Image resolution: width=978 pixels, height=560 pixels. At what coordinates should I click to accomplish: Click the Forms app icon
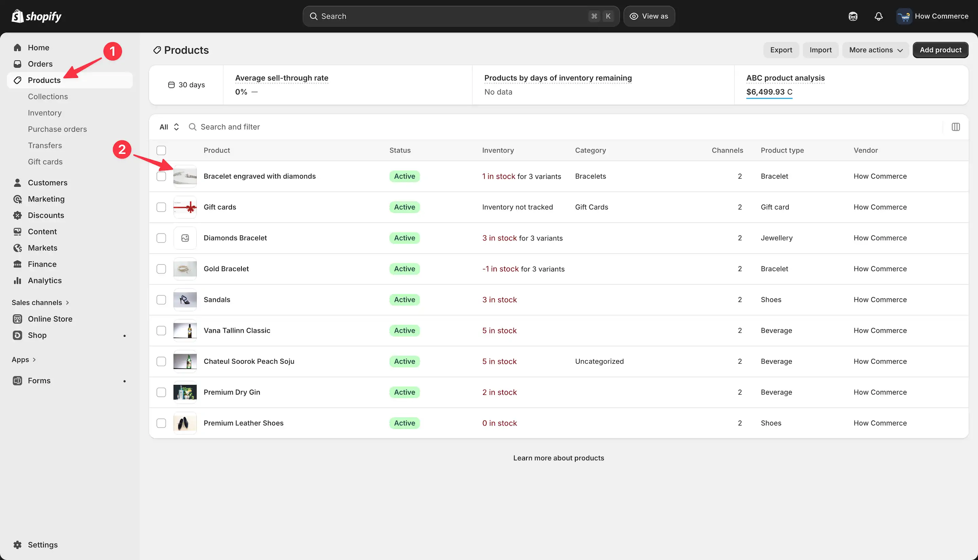pyautogui.click(x=17, y=381)
